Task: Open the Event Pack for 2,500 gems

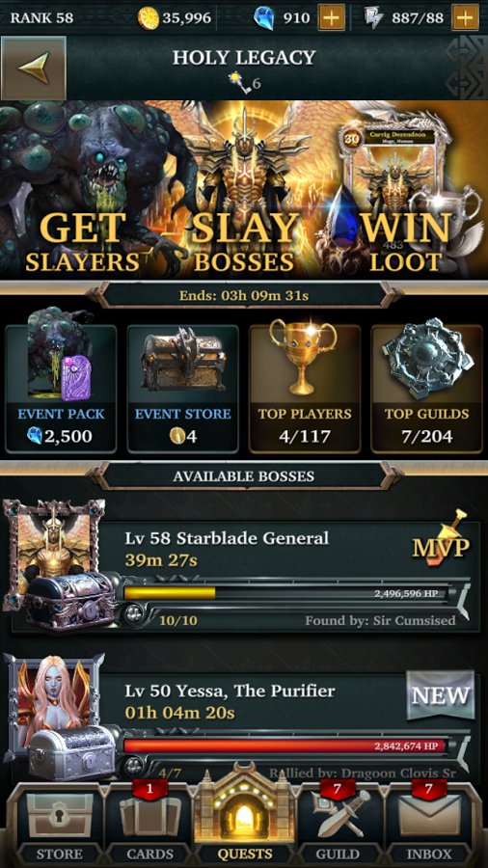Action: (61, 388)
